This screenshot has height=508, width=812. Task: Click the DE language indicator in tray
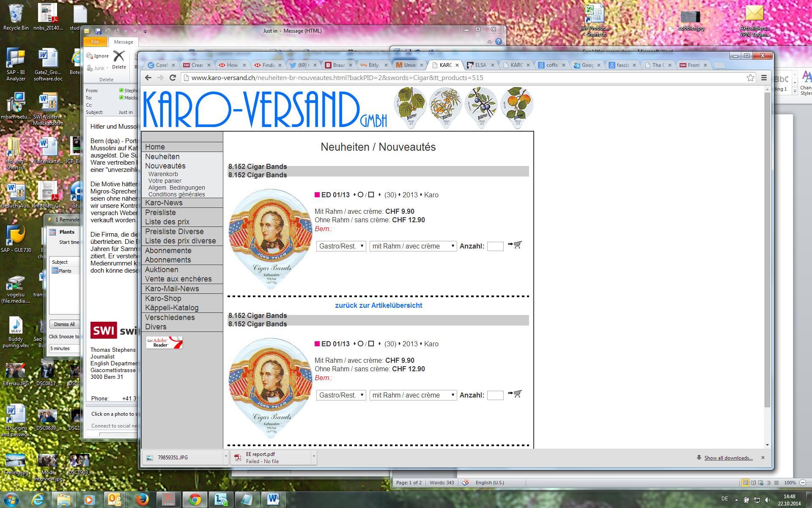724,499
